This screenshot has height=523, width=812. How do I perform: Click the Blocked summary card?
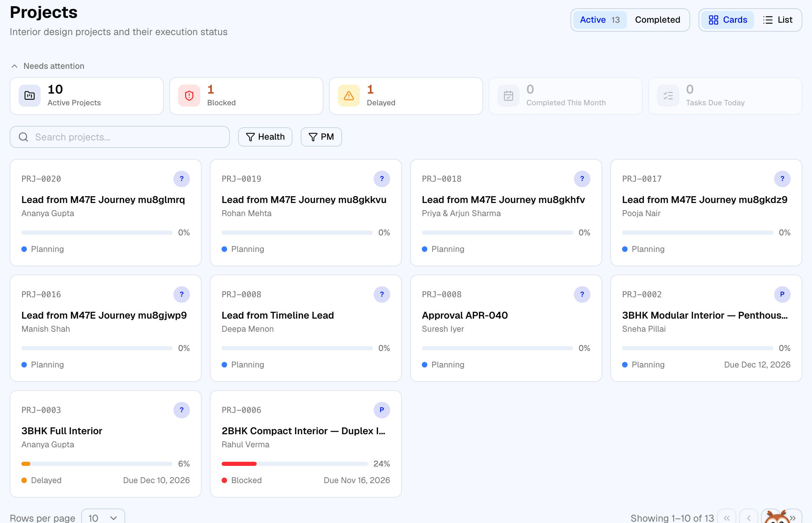(x=246, y=96)
